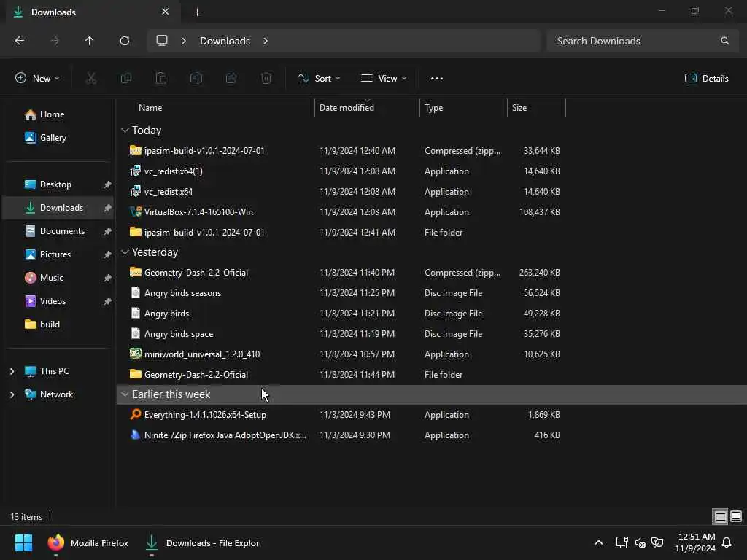Click the pin icon beside Documents
The image size is (747, 560).
(108, 231)
